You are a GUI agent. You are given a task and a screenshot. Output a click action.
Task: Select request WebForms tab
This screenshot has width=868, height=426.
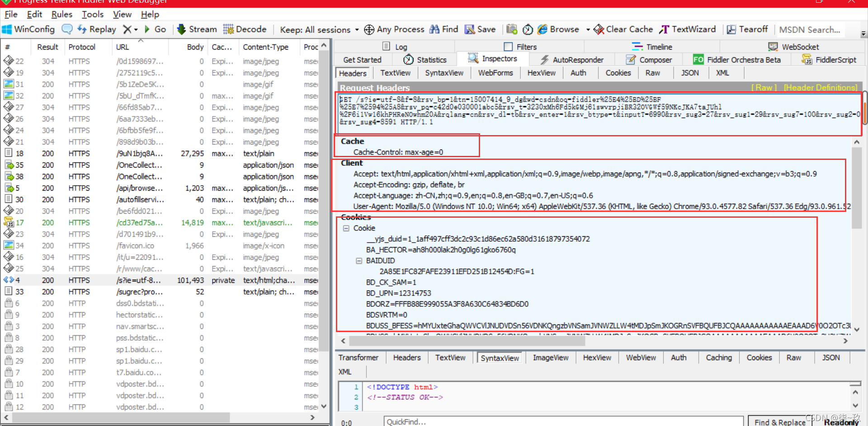[495, 73]
